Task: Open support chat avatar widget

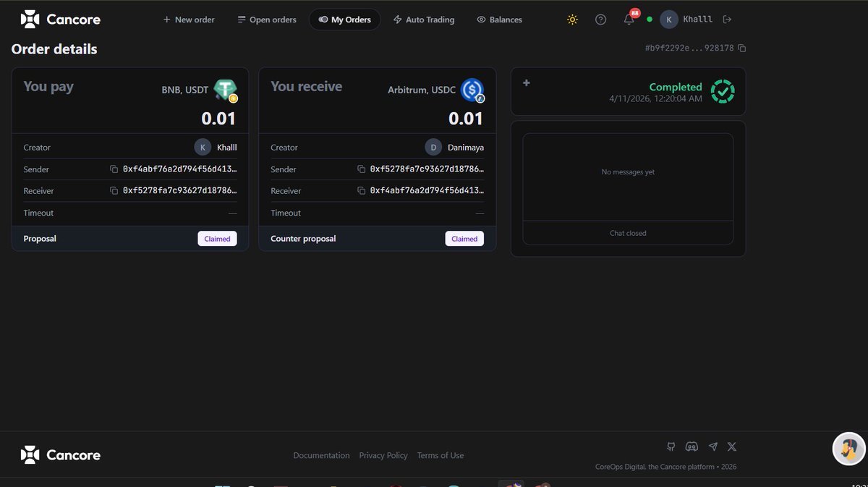Action: pyautogui.click(x=849, y=449)
